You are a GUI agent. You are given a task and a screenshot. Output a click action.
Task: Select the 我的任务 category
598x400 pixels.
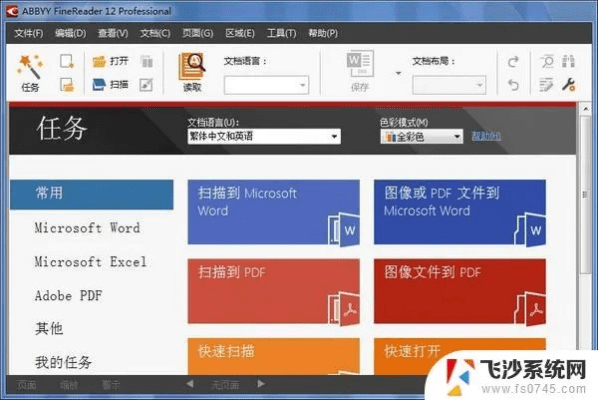pyautogui.click(x=63, y=362)
